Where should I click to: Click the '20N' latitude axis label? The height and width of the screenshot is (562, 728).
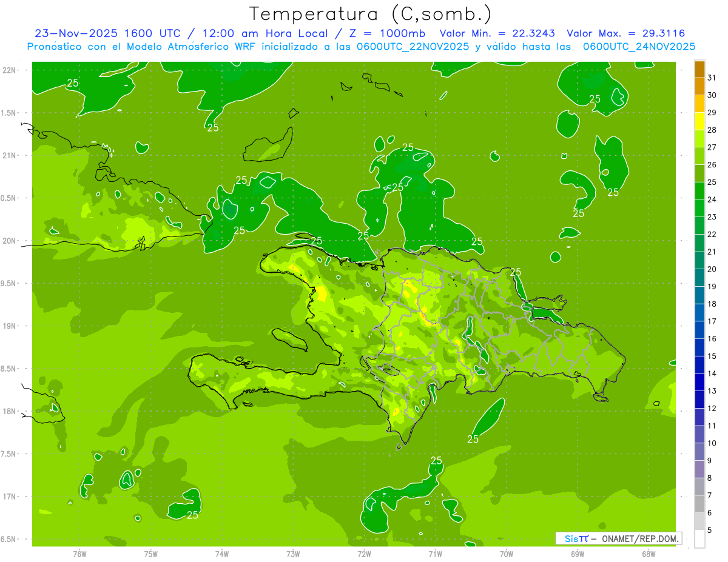(x=9, y=241)
